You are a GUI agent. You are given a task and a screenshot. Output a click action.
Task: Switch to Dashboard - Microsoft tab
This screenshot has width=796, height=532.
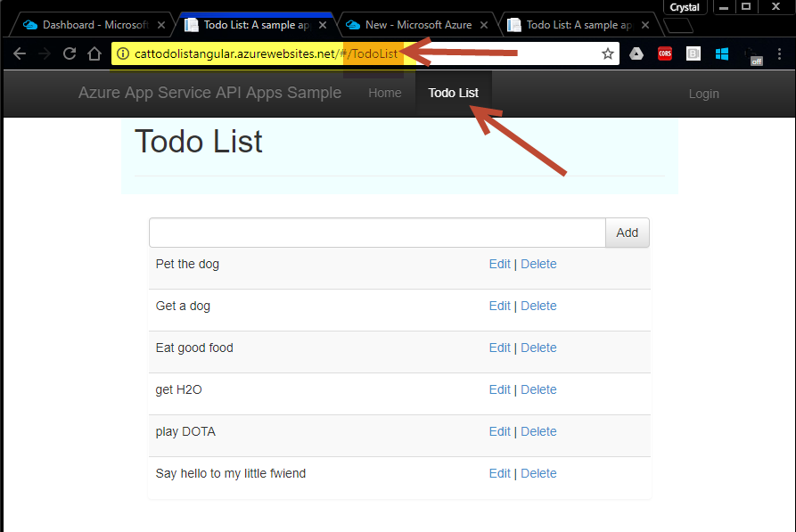pyautogui.click(x=94, y=25)
